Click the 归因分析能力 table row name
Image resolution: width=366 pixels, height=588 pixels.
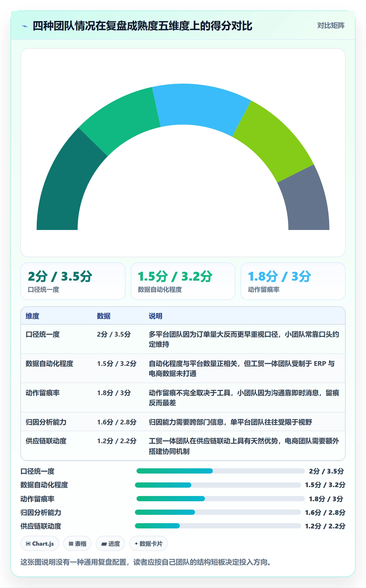(x=46, y=422)
